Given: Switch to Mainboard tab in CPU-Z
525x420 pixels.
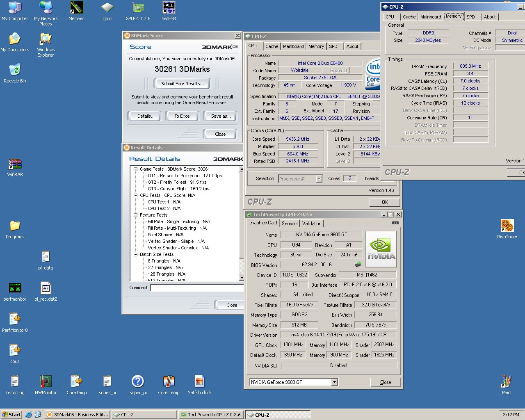Looking at the screenshot, I should [293, 46].
